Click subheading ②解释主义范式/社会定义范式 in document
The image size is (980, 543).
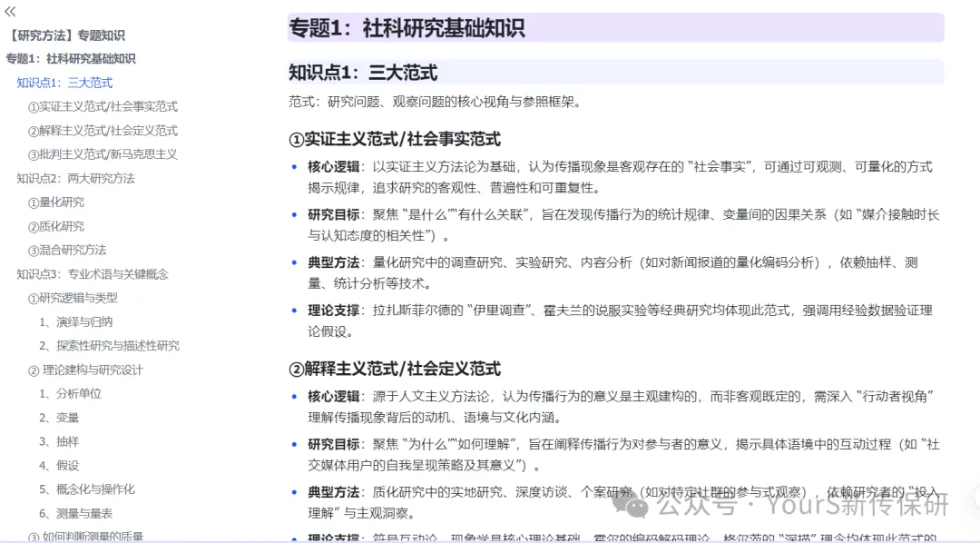point(395,369)
